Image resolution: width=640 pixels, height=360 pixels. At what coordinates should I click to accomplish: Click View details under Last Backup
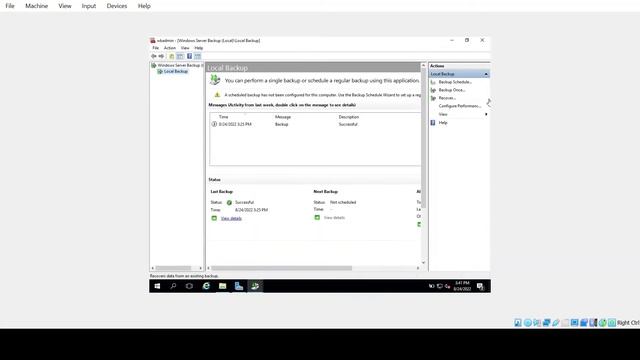pos(231,218)
